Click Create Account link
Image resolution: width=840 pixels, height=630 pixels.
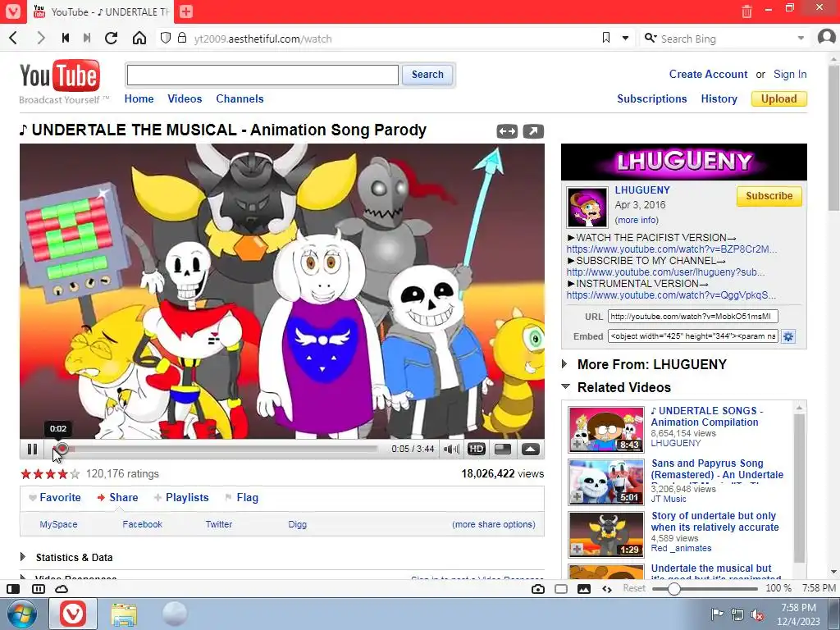[708, 74]
